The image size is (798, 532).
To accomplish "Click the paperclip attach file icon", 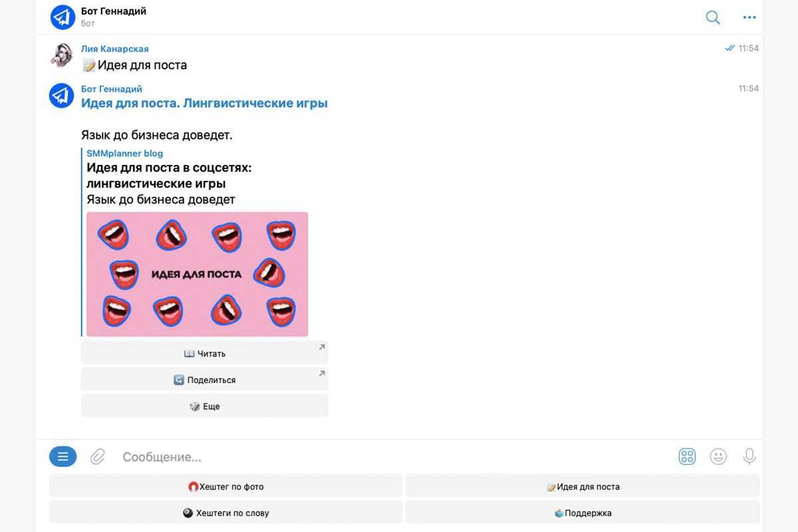I will (x=98, y=457).
